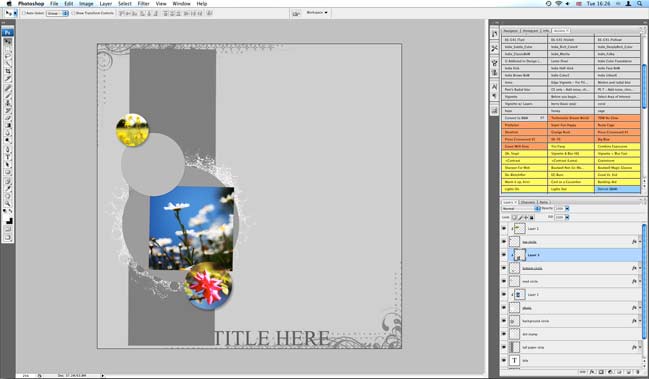Expand effects on bottom circle layer
649x379 pixels.
click(639, 268)
